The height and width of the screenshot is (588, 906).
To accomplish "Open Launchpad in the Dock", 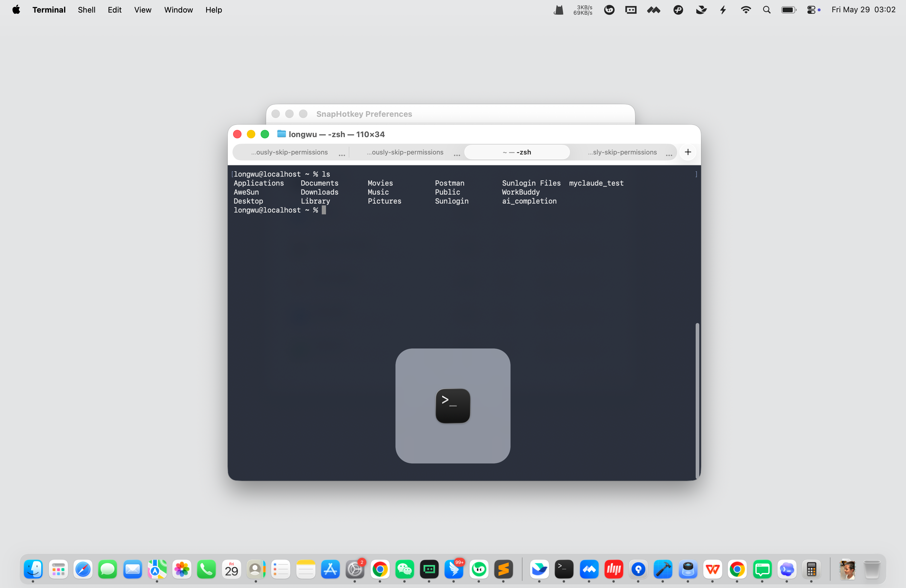I will click(x=58, y=569).
